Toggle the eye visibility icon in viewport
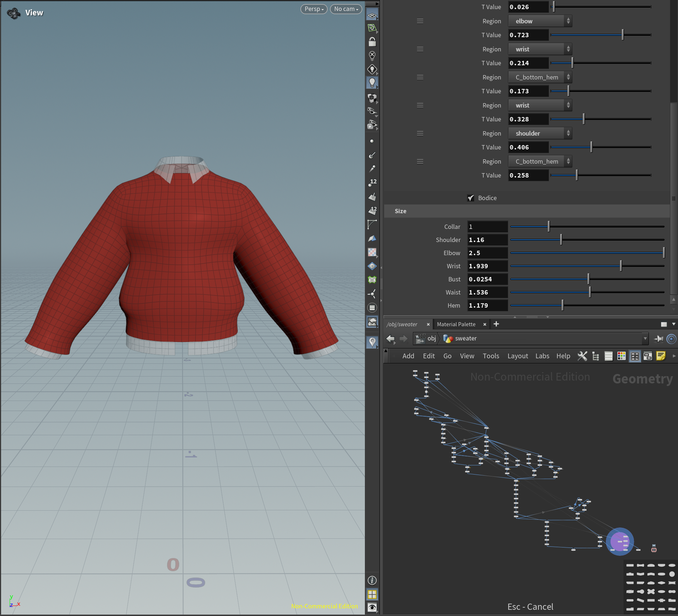The width and height of the screenshot is (678, 616). pyautogui.click(x=372, y=607)
